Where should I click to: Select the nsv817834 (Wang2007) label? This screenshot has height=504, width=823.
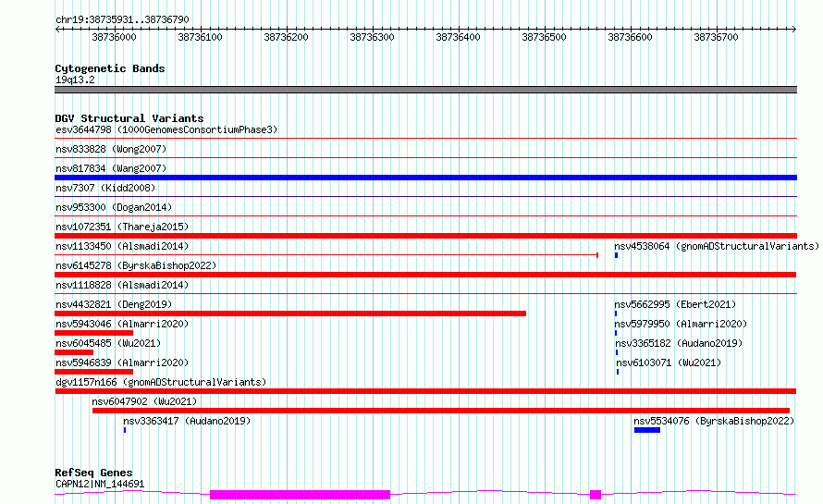point(111,168)
